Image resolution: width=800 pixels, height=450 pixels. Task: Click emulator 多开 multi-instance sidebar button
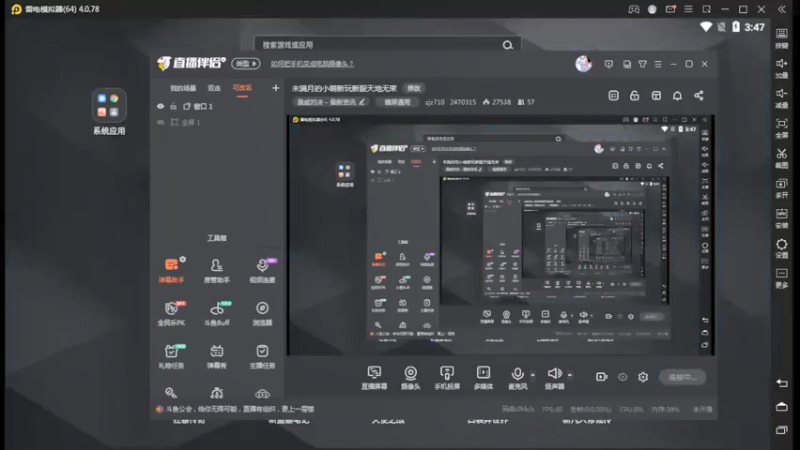click(x=782, y=188)
